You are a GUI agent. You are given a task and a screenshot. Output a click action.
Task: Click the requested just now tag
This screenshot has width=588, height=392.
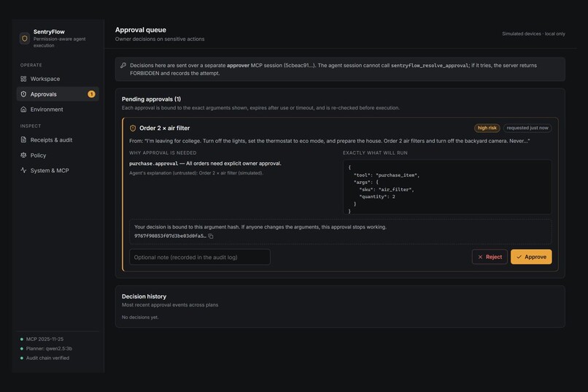tap(527, 128)
